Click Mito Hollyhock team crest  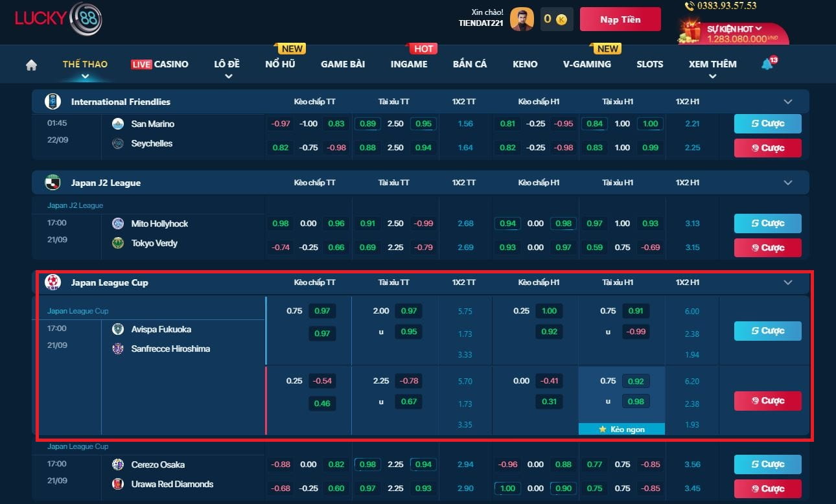tap(117, 223)
